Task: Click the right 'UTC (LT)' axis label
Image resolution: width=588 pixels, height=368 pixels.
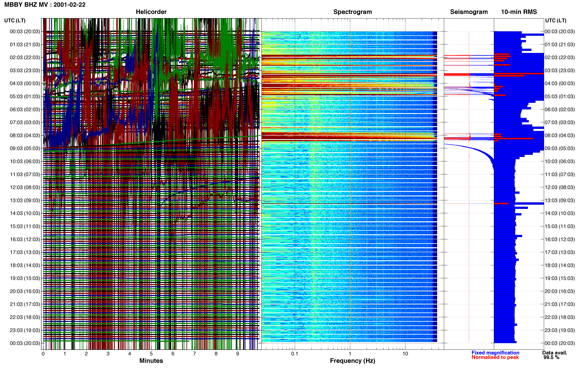Action: click(x=556, y=20)
